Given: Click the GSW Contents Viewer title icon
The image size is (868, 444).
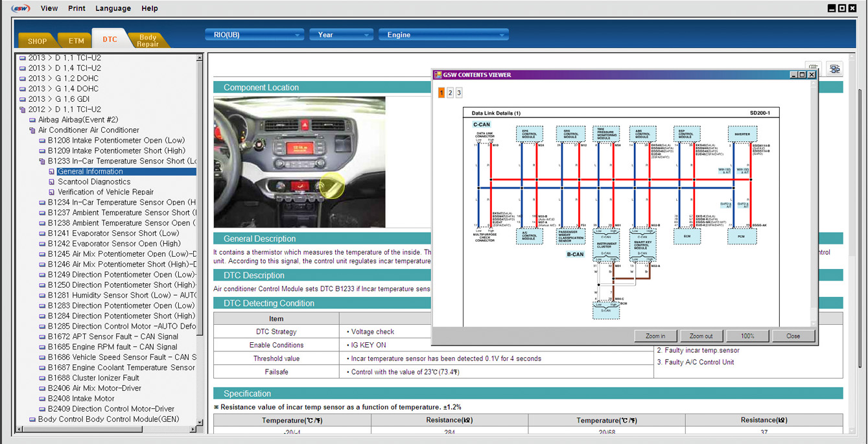Looking at the screenshot, I should (438, 75).
